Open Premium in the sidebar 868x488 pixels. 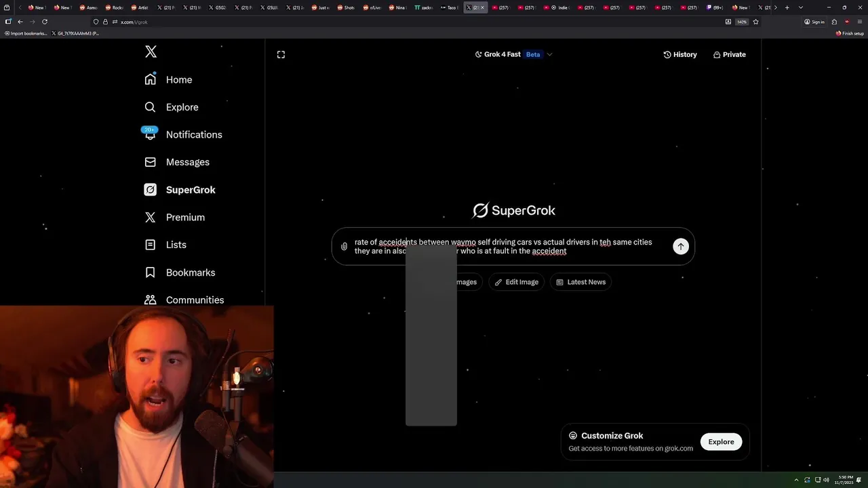point(174,217)
